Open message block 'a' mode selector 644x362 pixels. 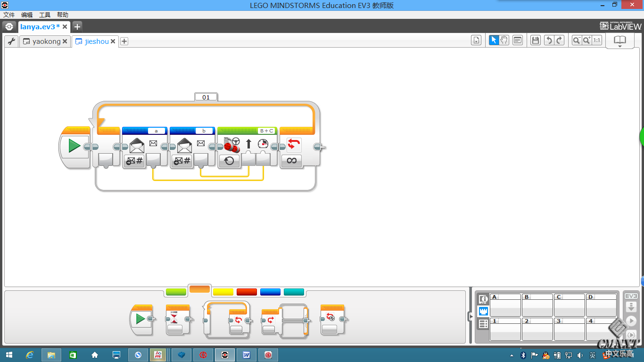coord(134,161)
